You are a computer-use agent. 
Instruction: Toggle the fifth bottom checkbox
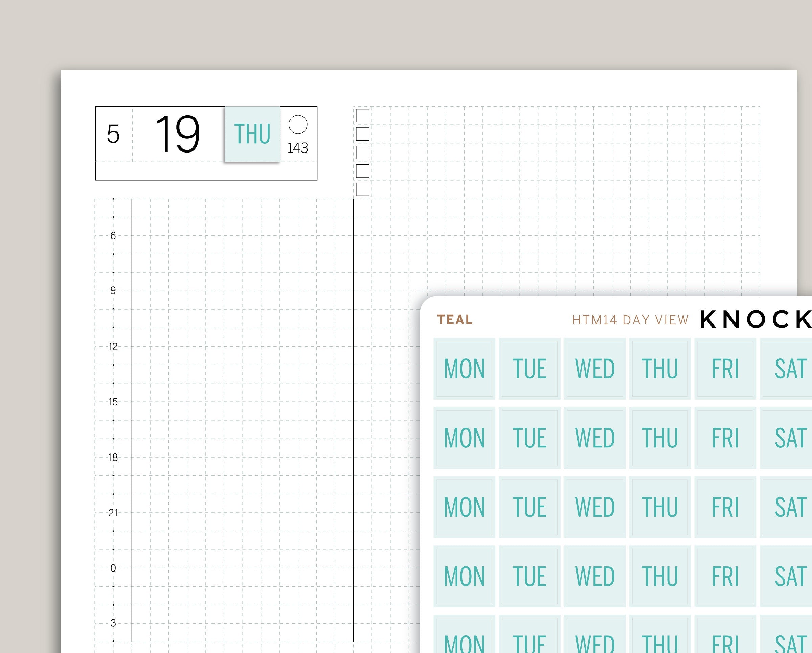coord(362,189)
